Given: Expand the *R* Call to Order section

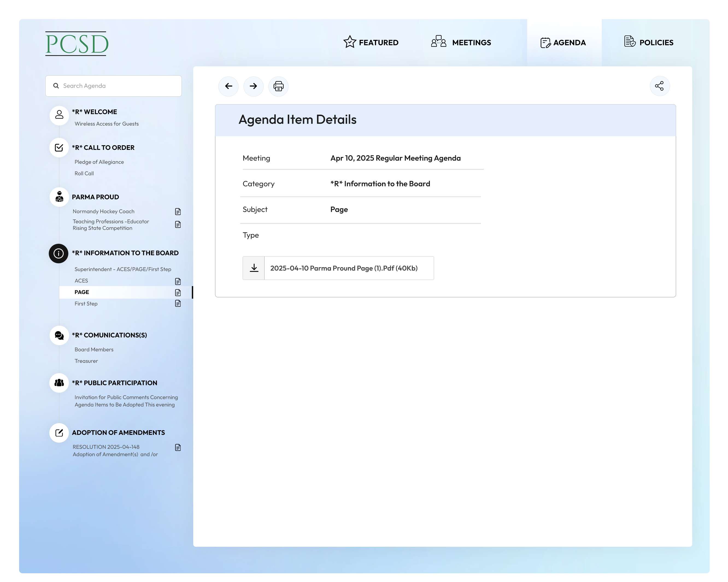Looking at the screenshot, I should click(103, 147).
